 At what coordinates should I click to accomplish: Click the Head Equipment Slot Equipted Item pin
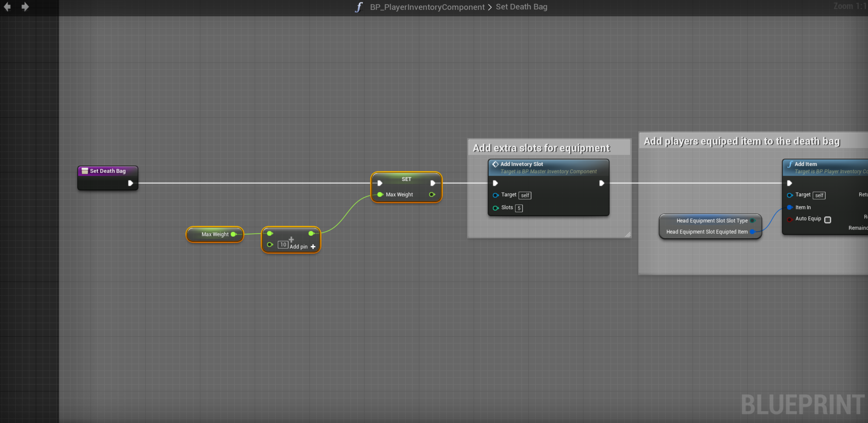pos(752,232)
